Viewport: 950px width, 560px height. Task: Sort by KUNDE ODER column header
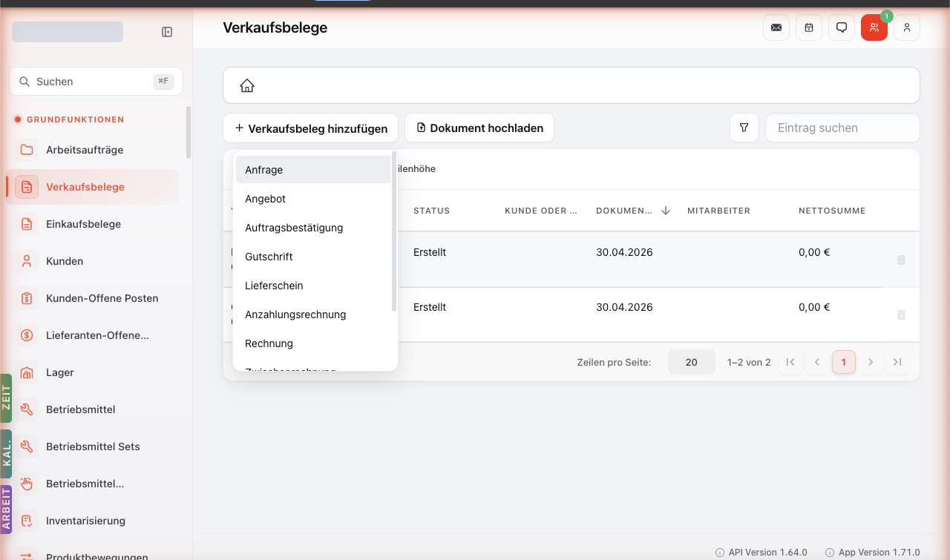(541, 211)
